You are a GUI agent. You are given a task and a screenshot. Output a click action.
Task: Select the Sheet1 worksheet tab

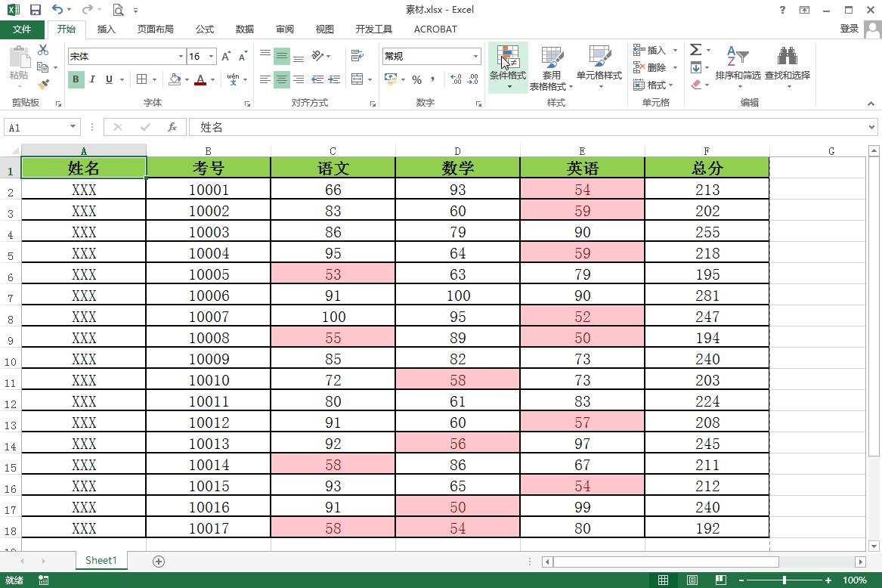point(101,561)
